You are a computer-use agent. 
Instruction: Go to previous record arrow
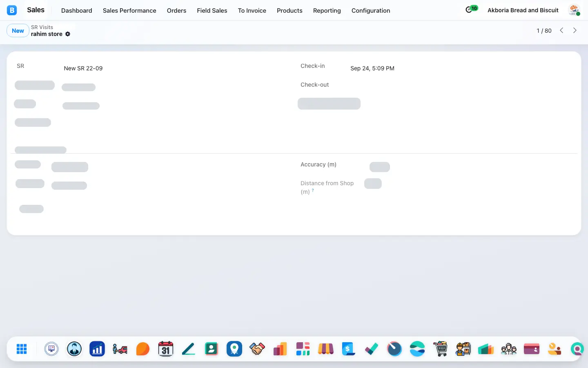click(562, 30)
